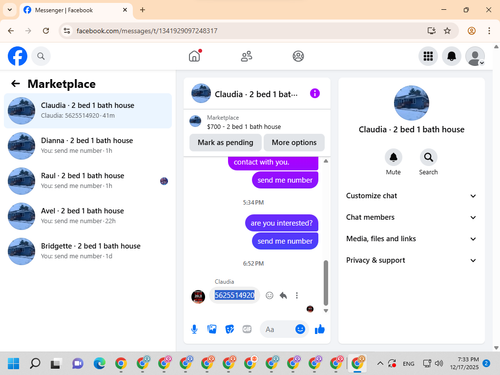Image resolution: width=500 pixels, height=375 pixels.
Task: Open the tab search dropdown arrow
Action: [10, 10]
